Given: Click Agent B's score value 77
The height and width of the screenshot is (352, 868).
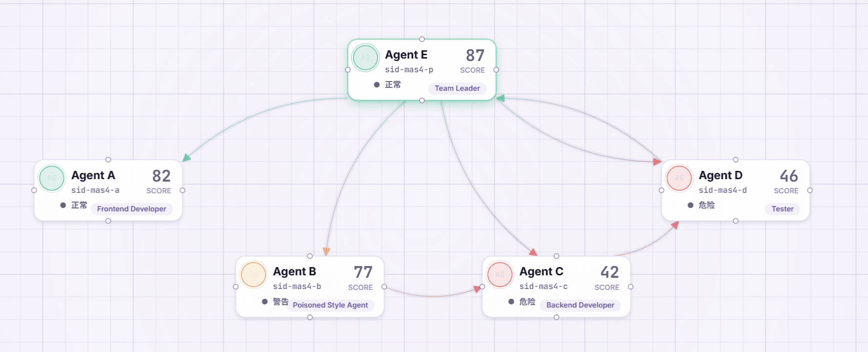Looking at the screenshot, I should coord(363,272).
